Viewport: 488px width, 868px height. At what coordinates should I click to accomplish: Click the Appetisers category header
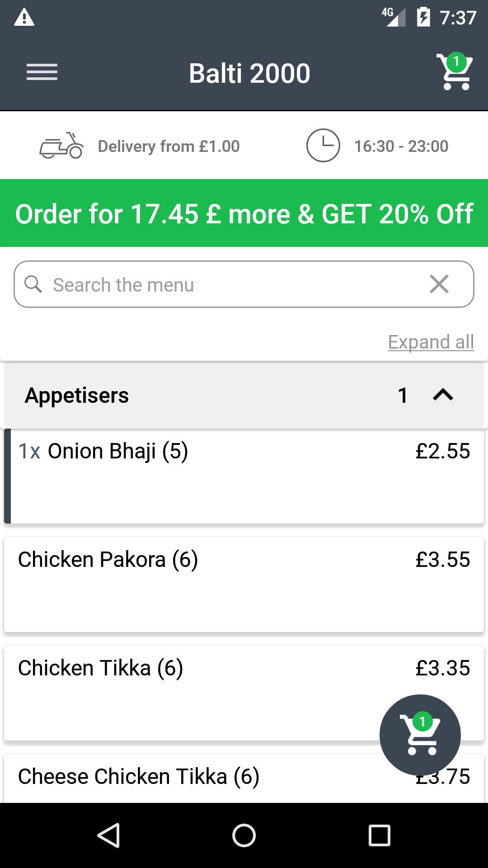point(181,395)
